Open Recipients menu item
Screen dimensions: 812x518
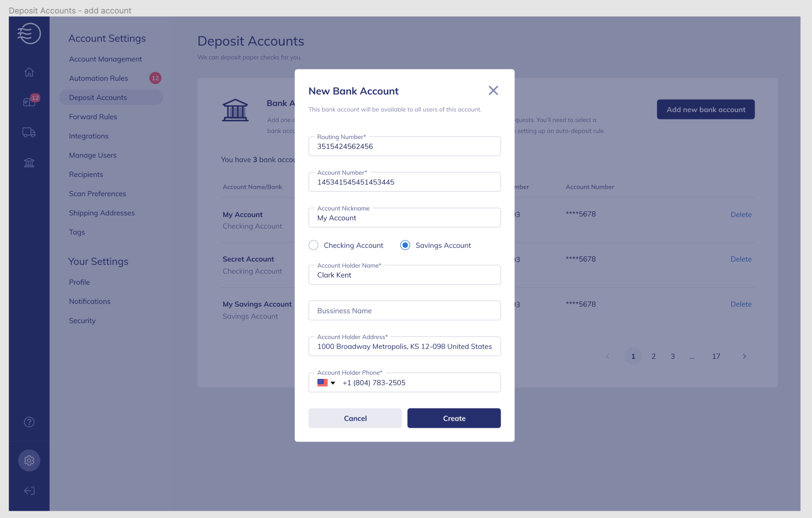[86, 174]
